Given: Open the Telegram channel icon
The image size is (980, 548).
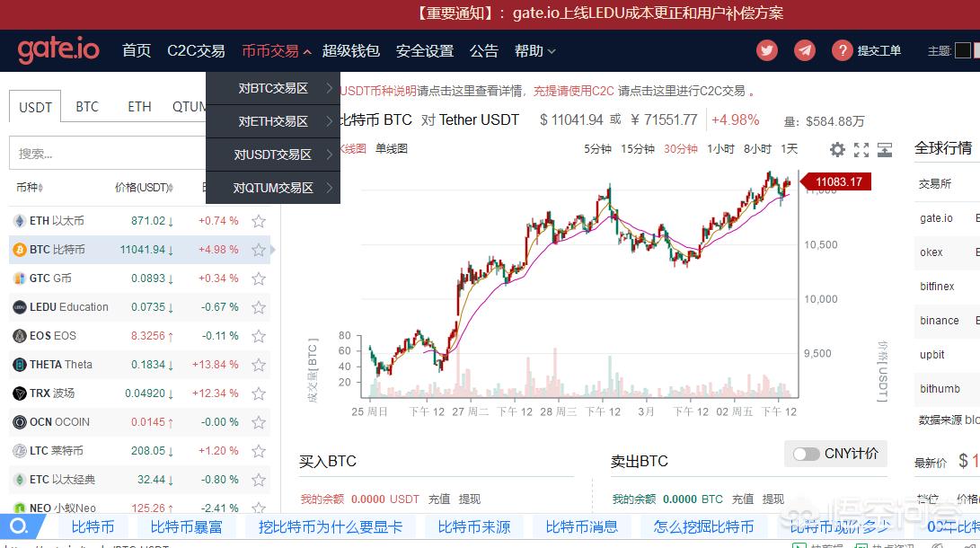Looking at the screenshot, I should tap(805, 50).
